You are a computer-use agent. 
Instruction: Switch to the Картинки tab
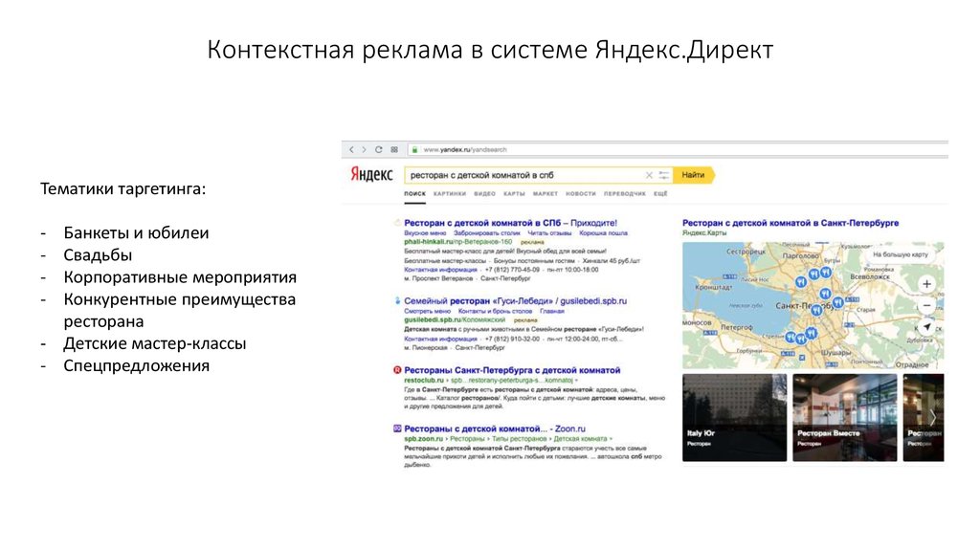point(450,193)
